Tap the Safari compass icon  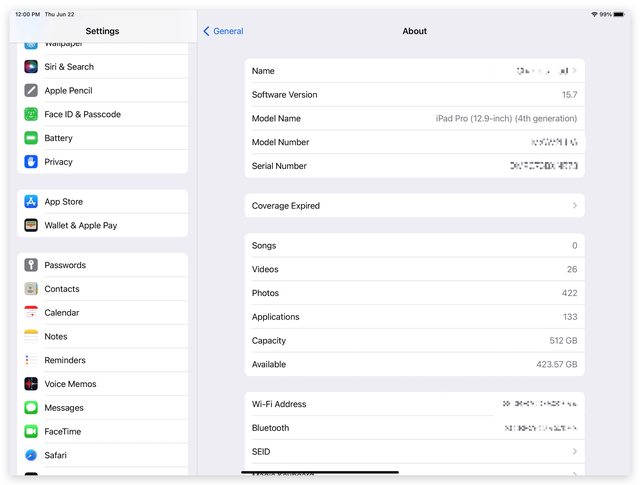pos(31,455)
